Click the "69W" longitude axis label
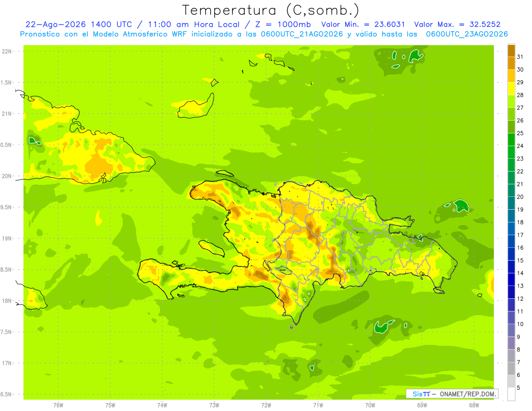The height and width of the screenshot is (411, 532). (x=422, y=405)
